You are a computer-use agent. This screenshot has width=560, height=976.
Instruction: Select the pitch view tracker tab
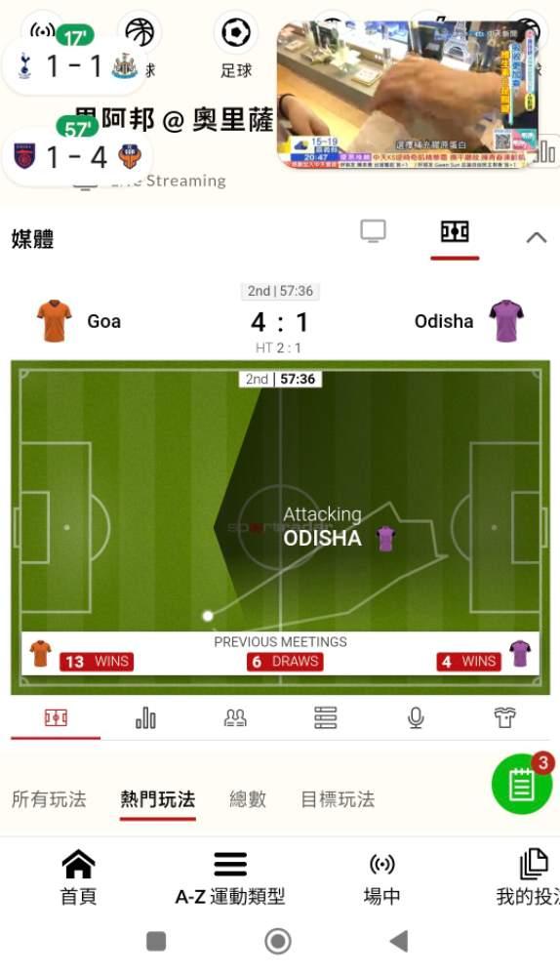56,718
